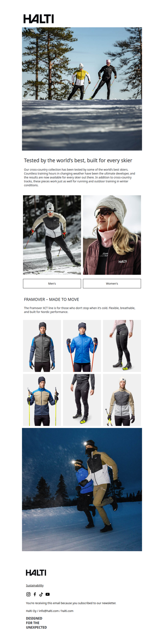Click the HALTI logo in the footer
164x644 pixels.
36,573
